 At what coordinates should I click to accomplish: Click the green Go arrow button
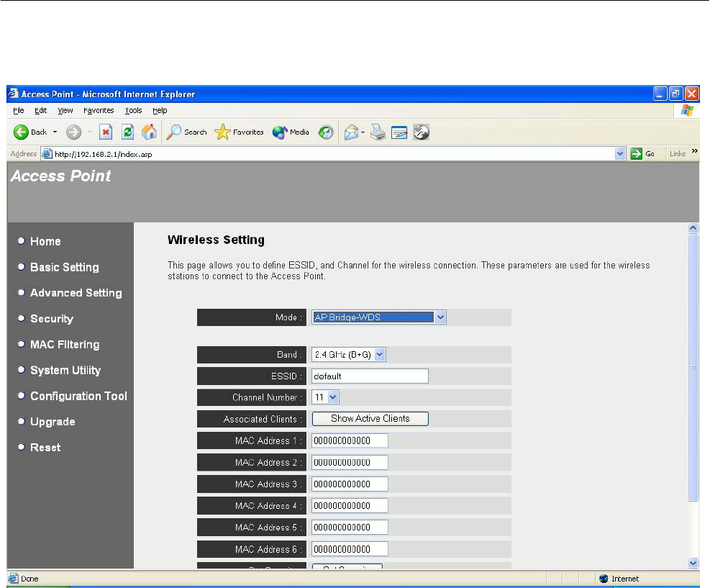(x=636, y=154)
